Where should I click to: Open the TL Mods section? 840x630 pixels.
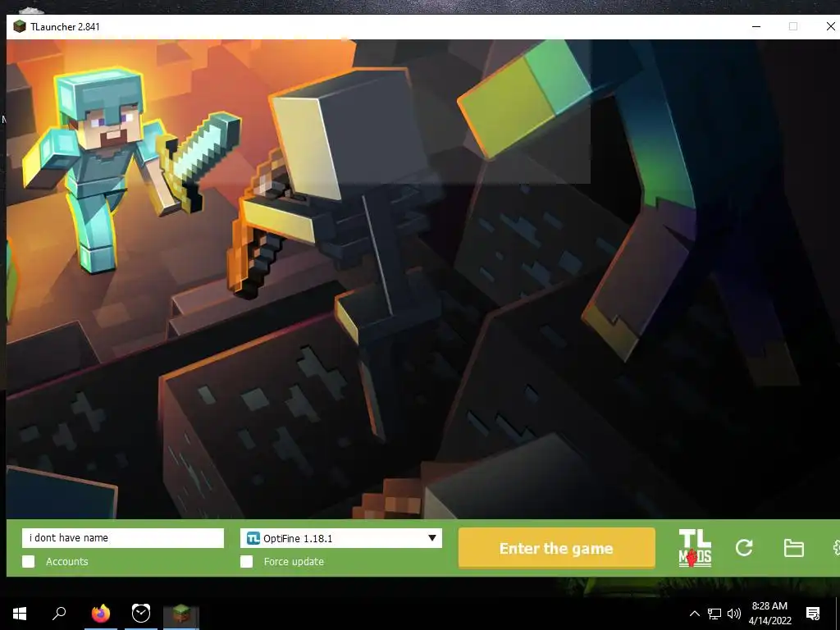[x=695, y=547]
